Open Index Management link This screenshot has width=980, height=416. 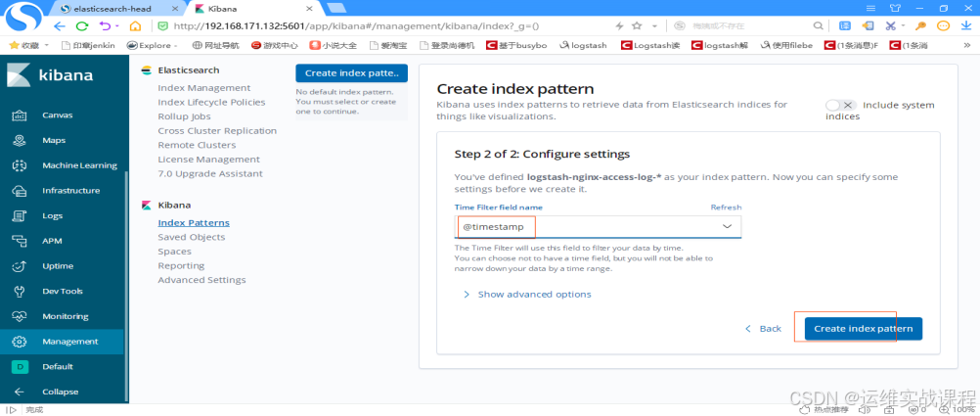[204, 87]
